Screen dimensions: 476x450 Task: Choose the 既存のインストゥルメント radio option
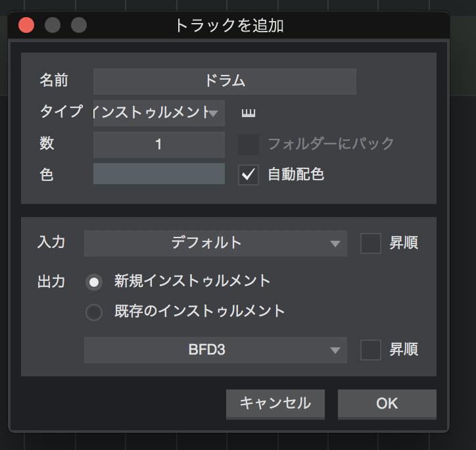[x=95, y=312]
